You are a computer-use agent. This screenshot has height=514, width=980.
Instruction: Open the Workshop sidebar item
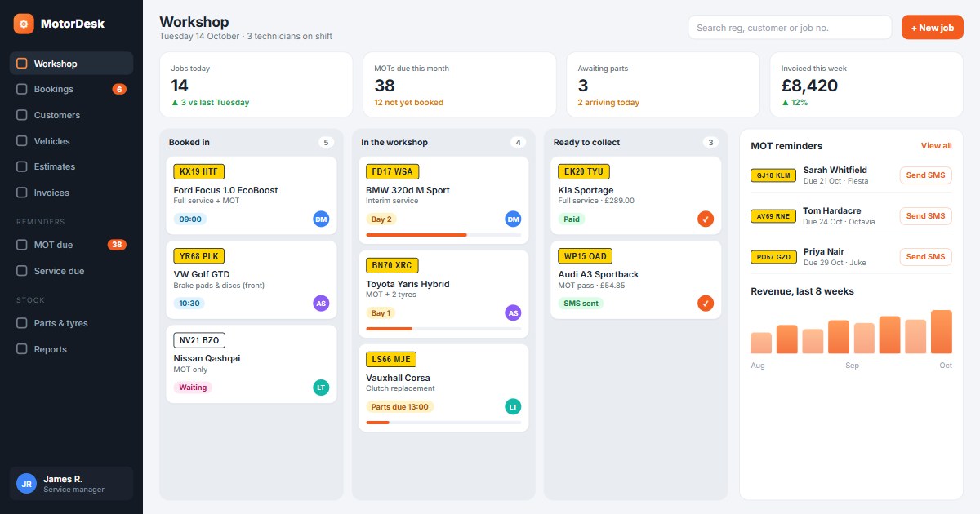(71, 64)
